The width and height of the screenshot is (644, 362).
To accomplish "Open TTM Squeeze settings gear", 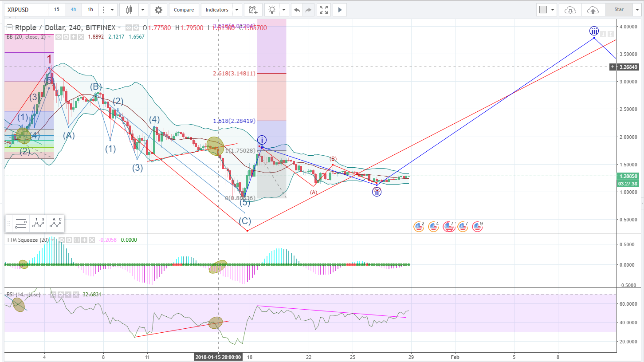I will coord(69,240).
